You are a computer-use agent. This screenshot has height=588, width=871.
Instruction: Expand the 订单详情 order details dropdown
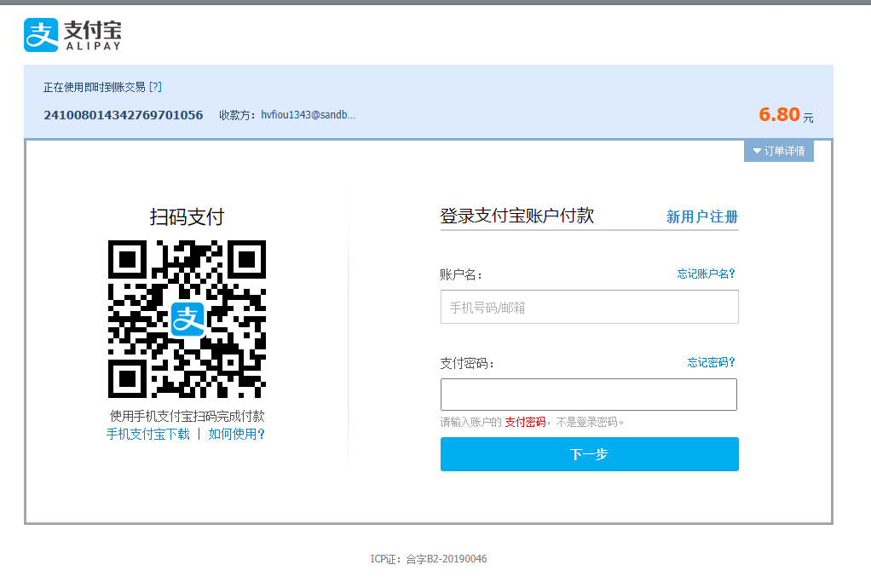tap(778, 151)
